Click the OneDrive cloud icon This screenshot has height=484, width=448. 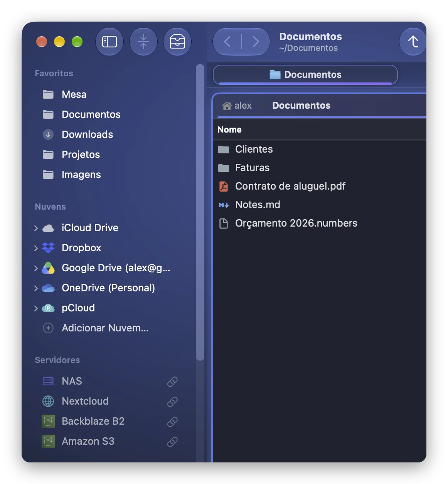(x=48, y=288)
